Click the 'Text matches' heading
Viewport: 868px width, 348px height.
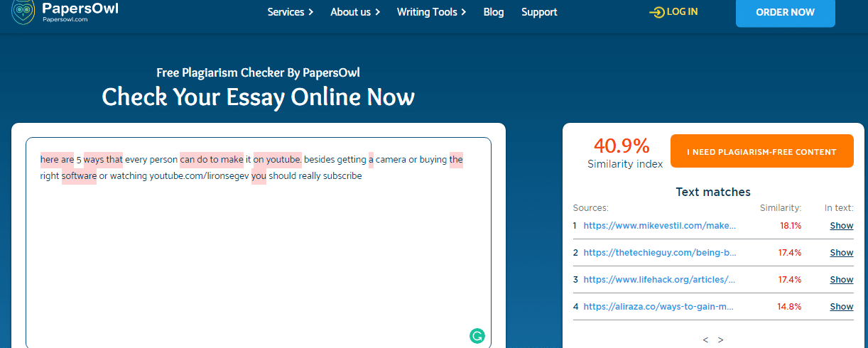click(713, 192)
